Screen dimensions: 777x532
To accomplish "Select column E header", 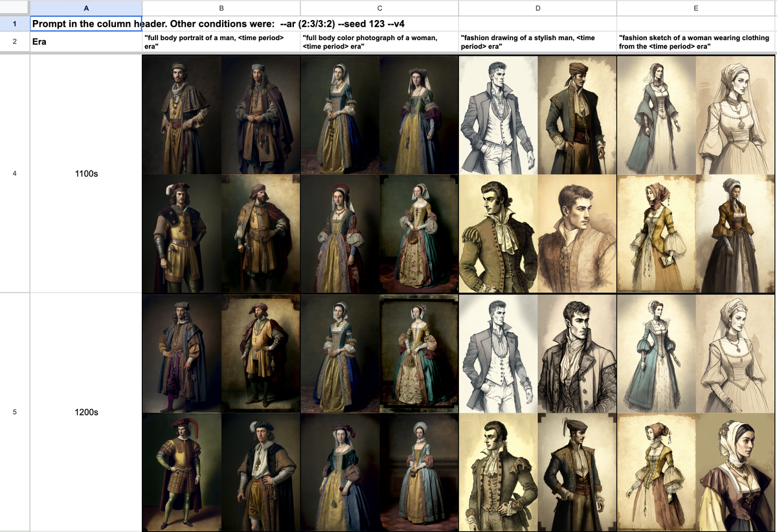I will (x=695, y=8).
